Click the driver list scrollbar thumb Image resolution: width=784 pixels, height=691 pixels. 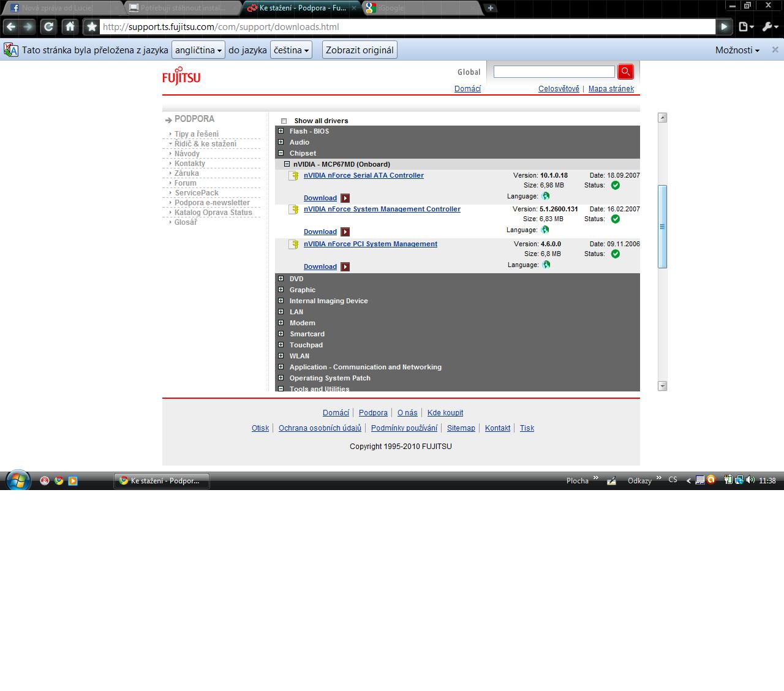click(x=662, y=227)
